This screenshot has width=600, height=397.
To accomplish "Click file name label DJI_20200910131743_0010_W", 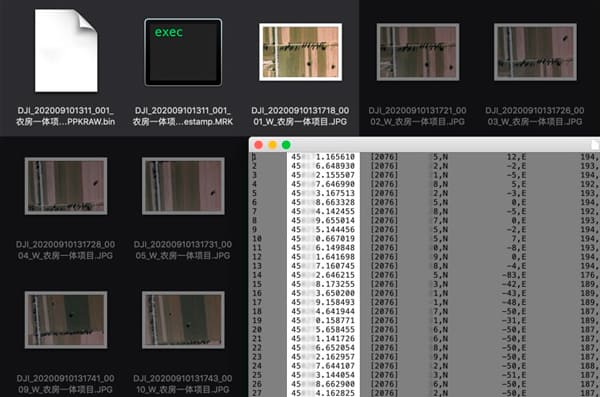I will coord(183,384).
